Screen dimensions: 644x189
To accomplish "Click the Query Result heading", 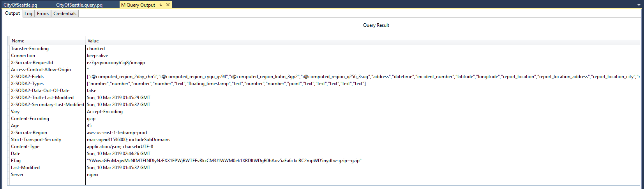I will pos(376,25).
